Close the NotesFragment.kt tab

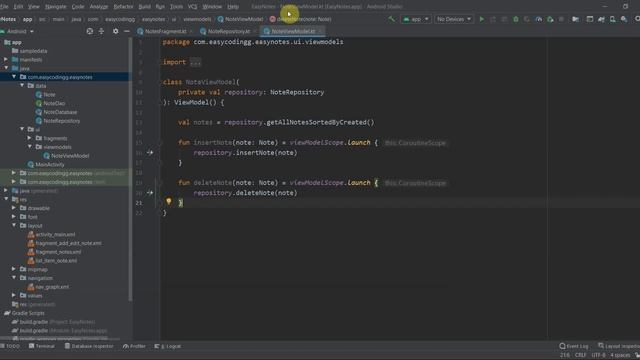coord(191,31)
